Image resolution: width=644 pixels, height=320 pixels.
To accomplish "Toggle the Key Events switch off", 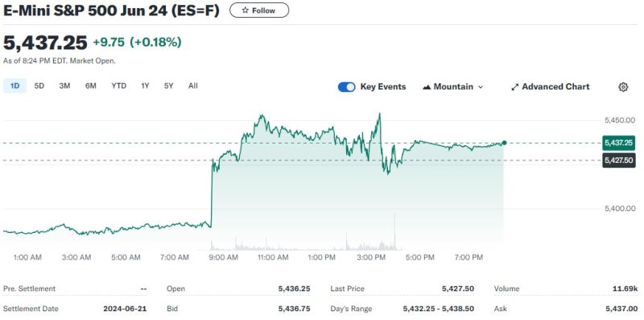I will [347, 87].
